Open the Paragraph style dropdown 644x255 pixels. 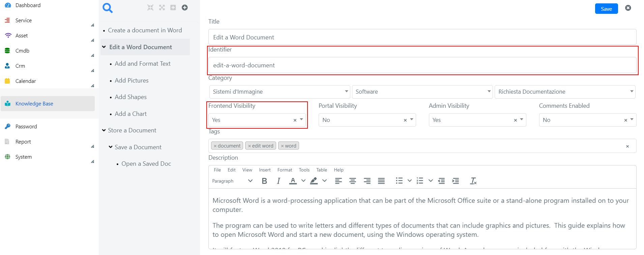coord(232,181)
